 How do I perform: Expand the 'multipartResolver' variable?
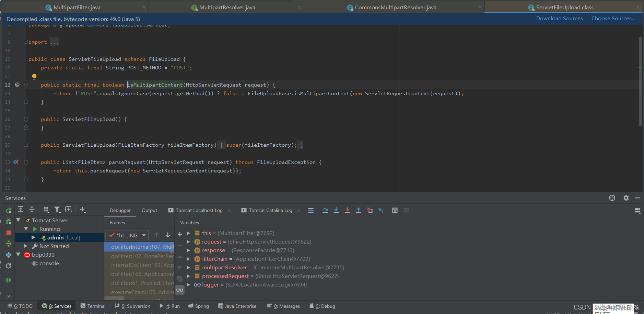coord(188,267)
